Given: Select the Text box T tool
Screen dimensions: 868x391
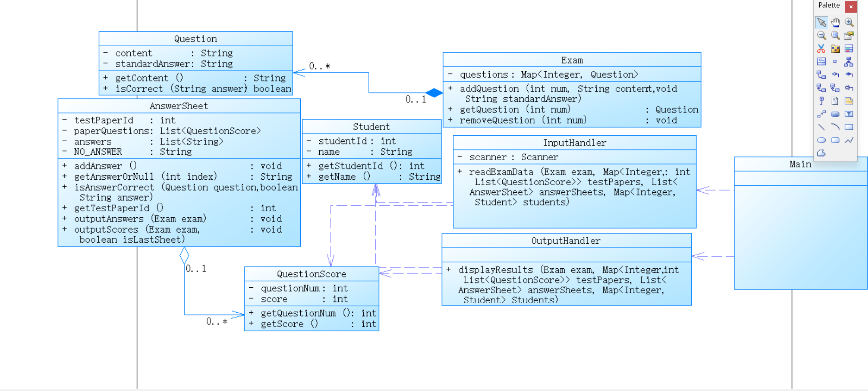Looking at the screenshot, I should coord(849,114).
